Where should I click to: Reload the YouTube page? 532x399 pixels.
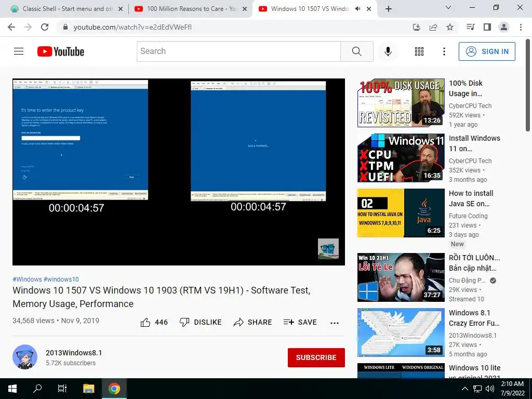click(45, 27)
